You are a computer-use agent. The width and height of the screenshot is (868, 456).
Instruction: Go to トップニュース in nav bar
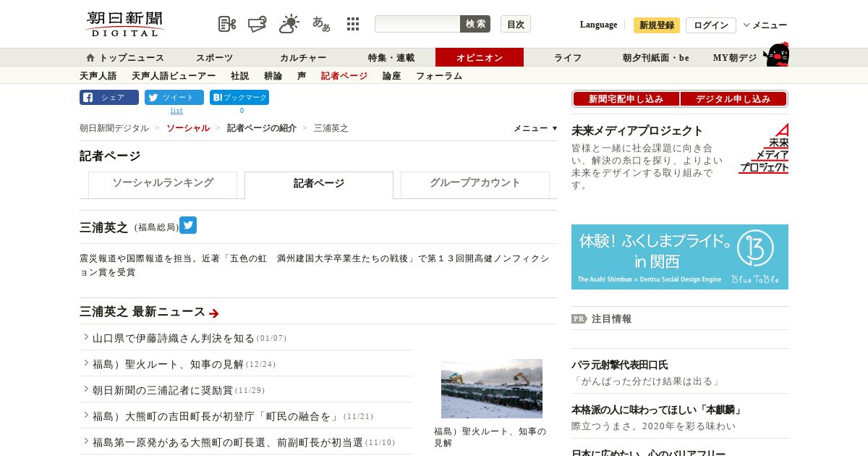(x=125, y=58)
